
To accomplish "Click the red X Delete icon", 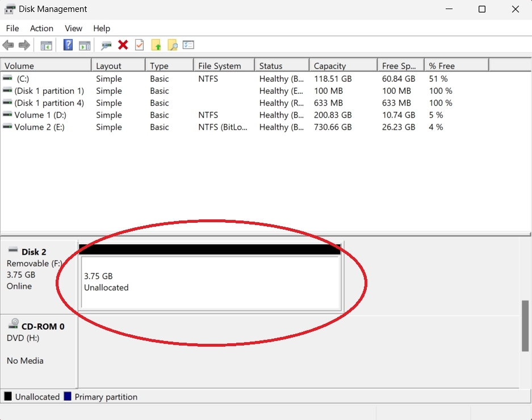I will point(123,45).
